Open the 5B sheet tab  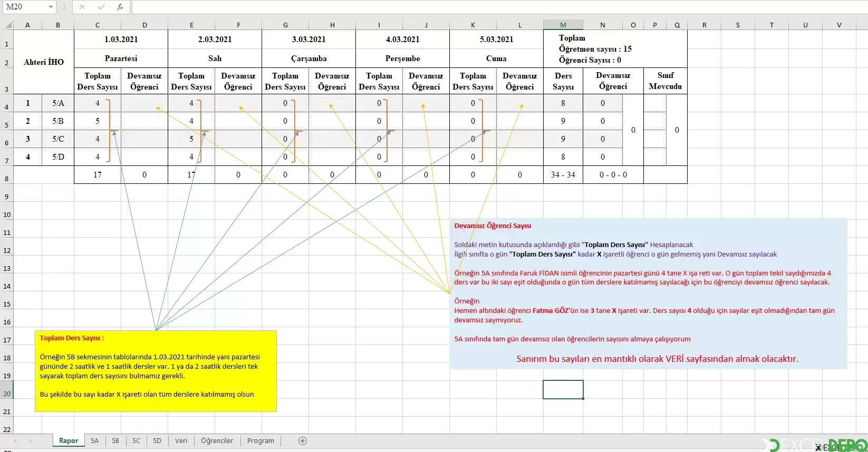(115, 441)
